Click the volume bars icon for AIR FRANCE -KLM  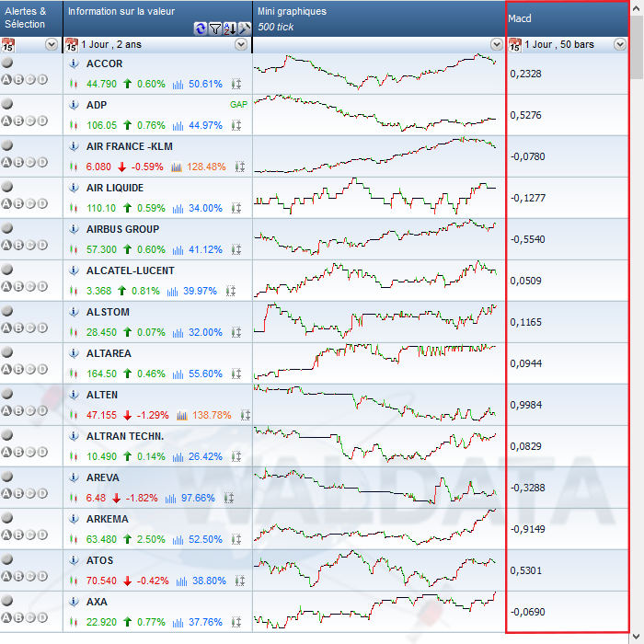pos(177,167)
